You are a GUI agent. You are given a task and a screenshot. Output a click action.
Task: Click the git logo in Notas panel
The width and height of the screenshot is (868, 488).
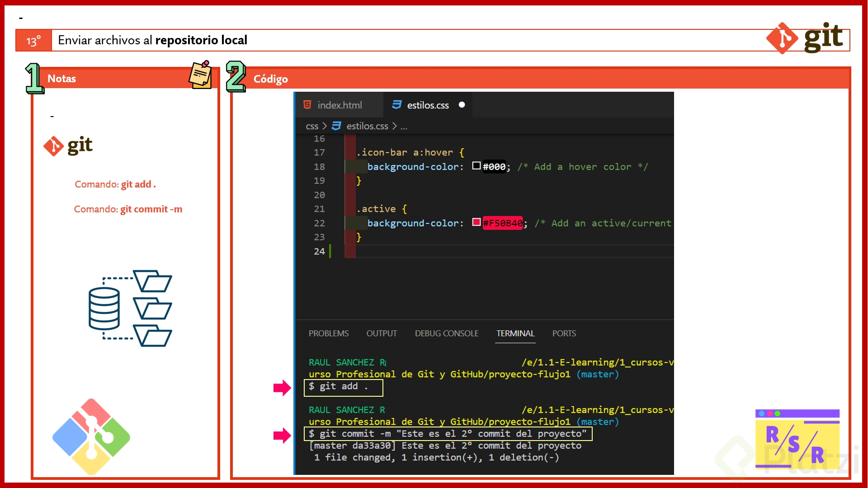68,145
